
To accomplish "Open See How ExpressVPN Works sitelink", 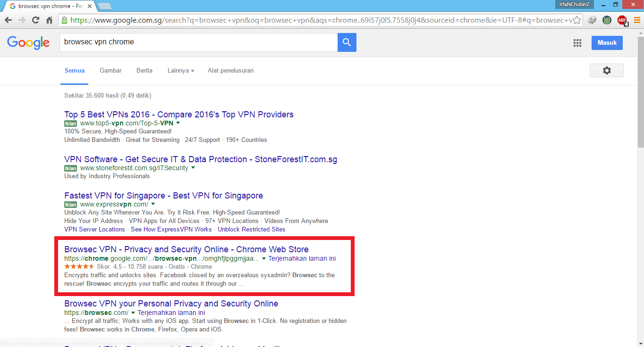I will pos(171,230).
